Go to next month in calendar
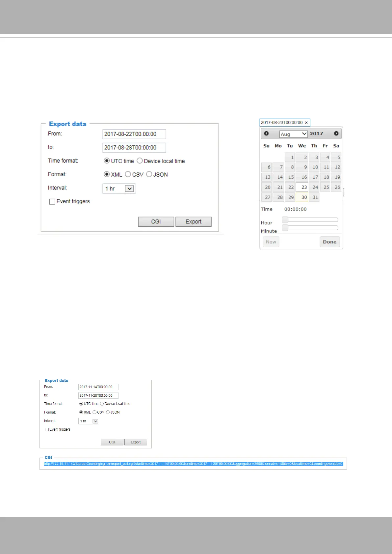The width and height of the screenshot is (392, 554). click(x=336, y=134)
